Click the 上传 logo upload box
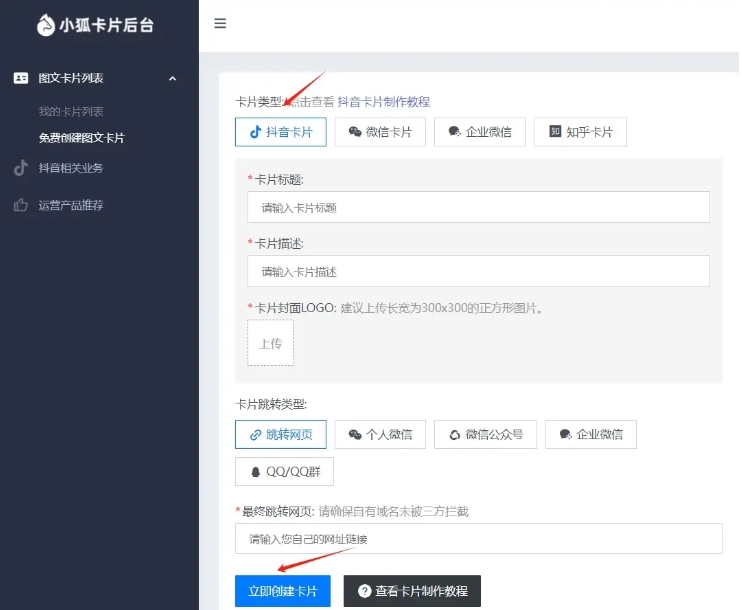Screen dimensions: 743x610 270,343
